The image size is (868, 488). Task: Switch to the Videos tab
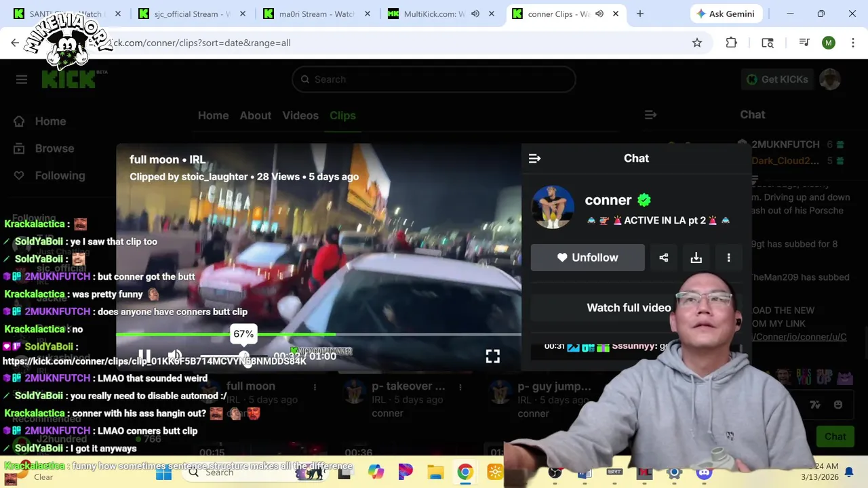(x=300, y=115)
